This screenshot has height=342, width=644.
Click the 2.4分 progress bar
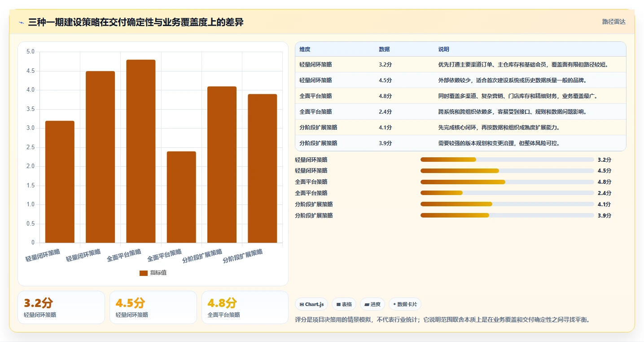[507, 193]
